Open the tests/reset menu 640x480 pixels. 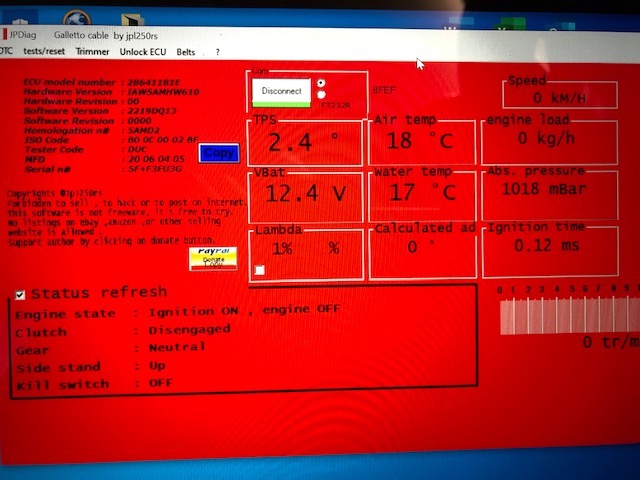tap(43, 51)
